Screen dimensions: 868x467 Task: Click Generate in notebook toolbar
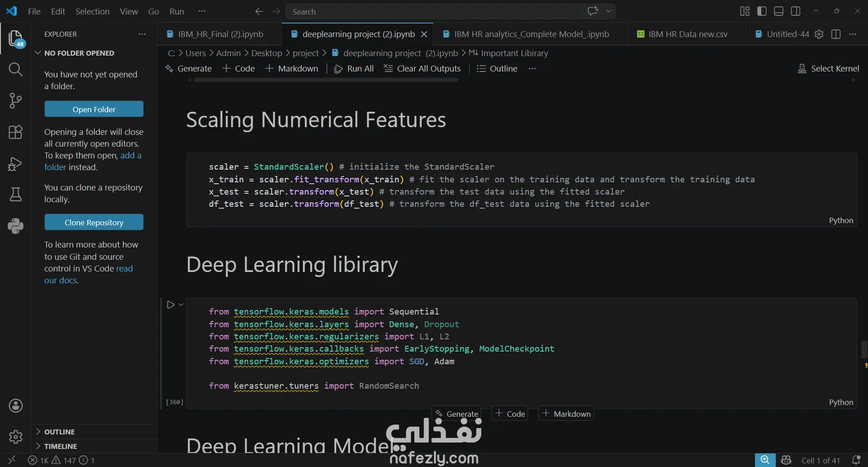coord(189,69)
